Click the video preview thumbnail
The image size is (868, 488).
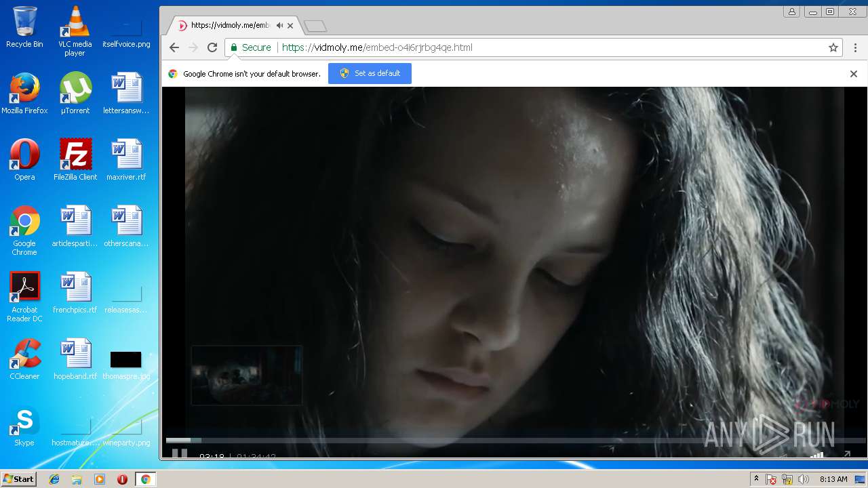[247, 375]
